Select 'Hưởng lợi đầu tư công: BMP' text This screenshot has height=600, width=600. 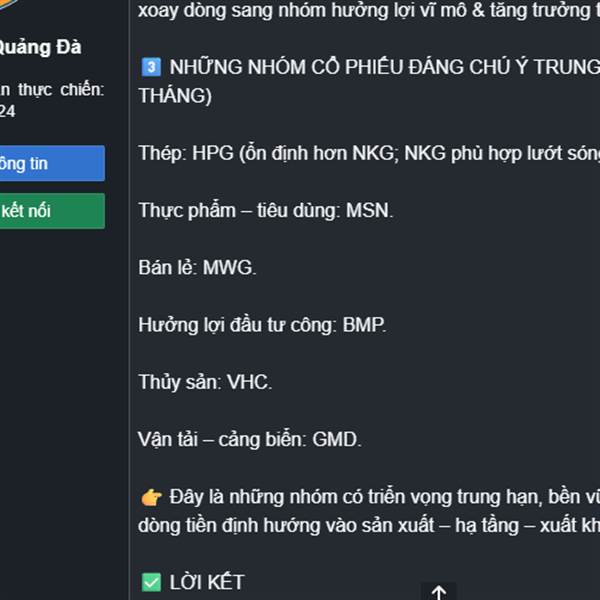click(262, 325)
